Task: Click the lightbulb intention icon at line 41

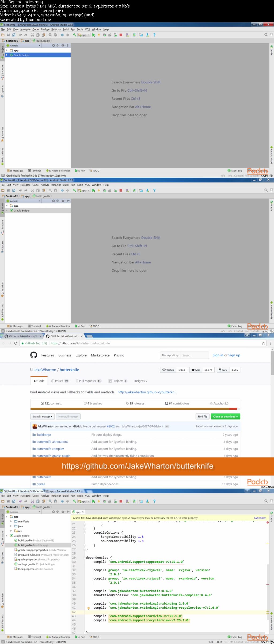Action: (89, 608)
